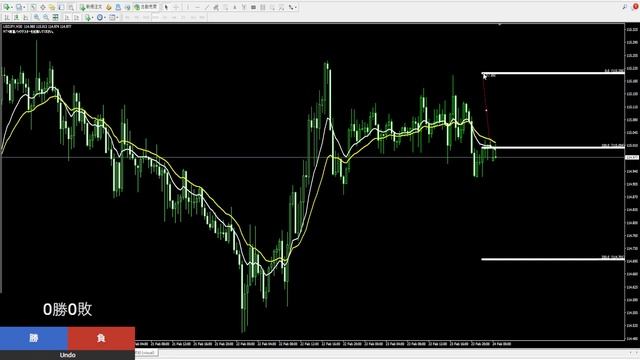This screenshot has width=640, height=360.
Task: Open the Strategy Tester icon
Action: (71, 7)
